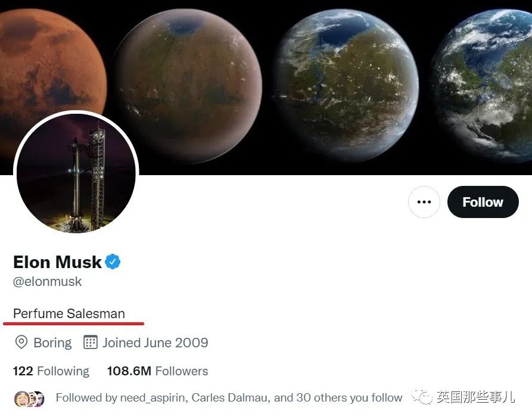Open the 122 Following list
The height and width of the screenshot is (420, 532).
[x=51, y=371]
